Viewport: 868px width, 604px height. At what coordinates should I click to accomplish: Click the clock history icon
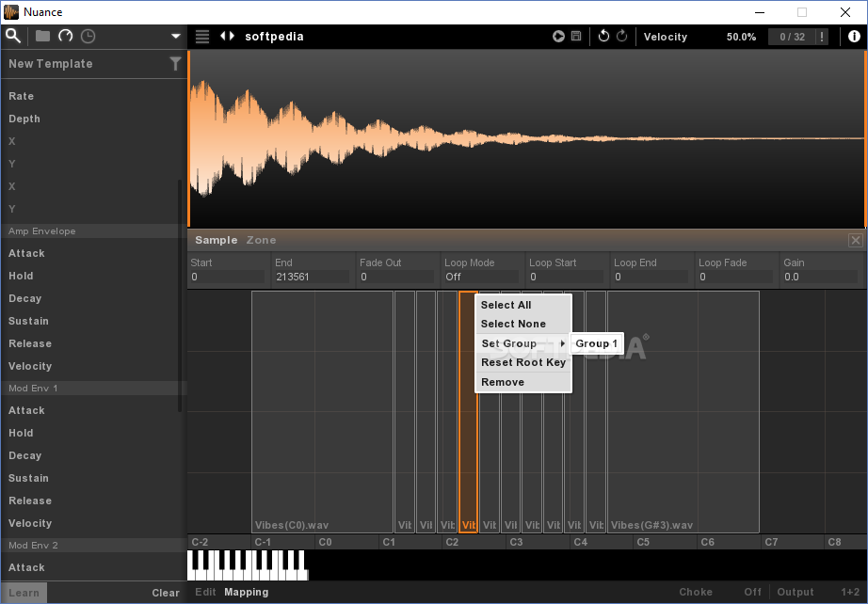88,37
